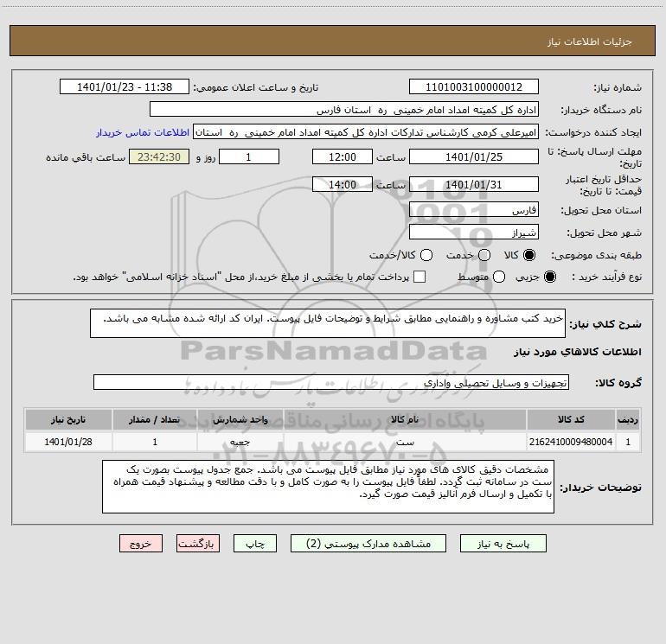Click the announcement date field 1401/01/23 - 11:38

click(x=125, y=87)
